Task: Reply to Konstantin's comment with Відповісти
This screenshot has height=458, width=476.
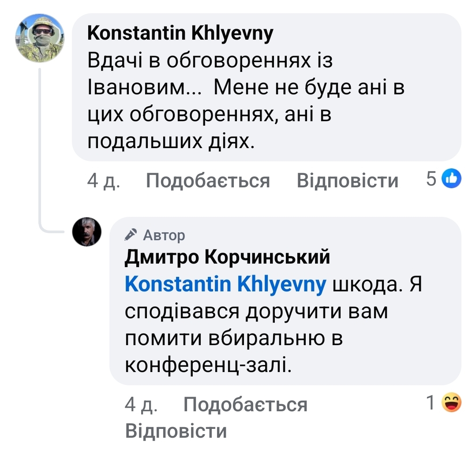Action: [x=347, y=181]
